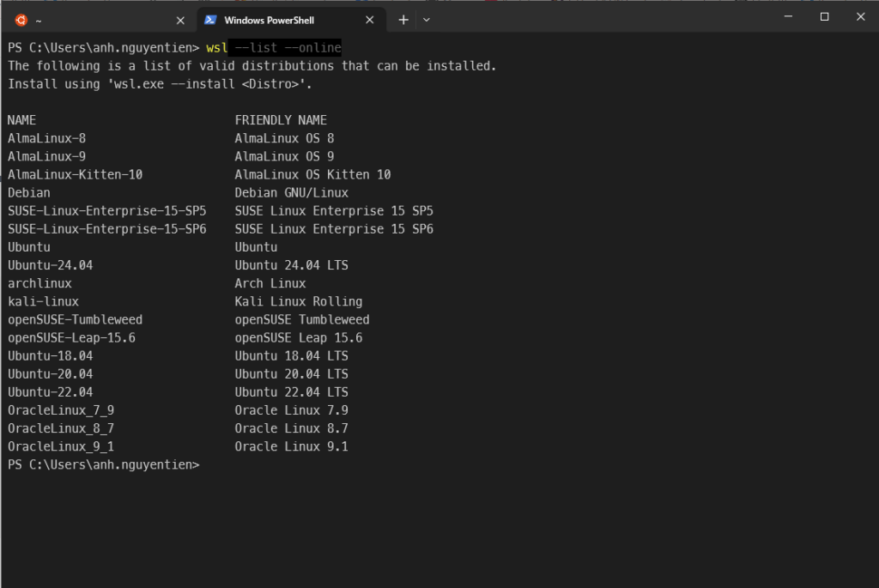Click the Ubuntu-24.04 distro name

pos(50,265)
